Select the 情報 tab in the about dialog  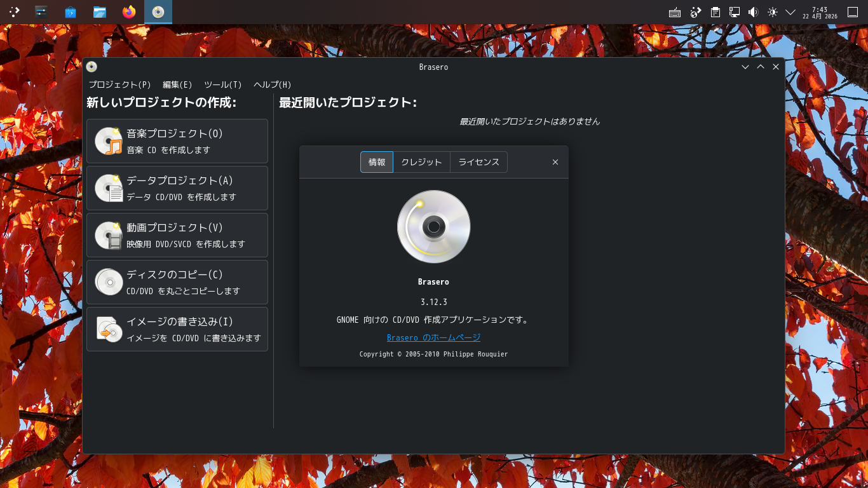377,162
